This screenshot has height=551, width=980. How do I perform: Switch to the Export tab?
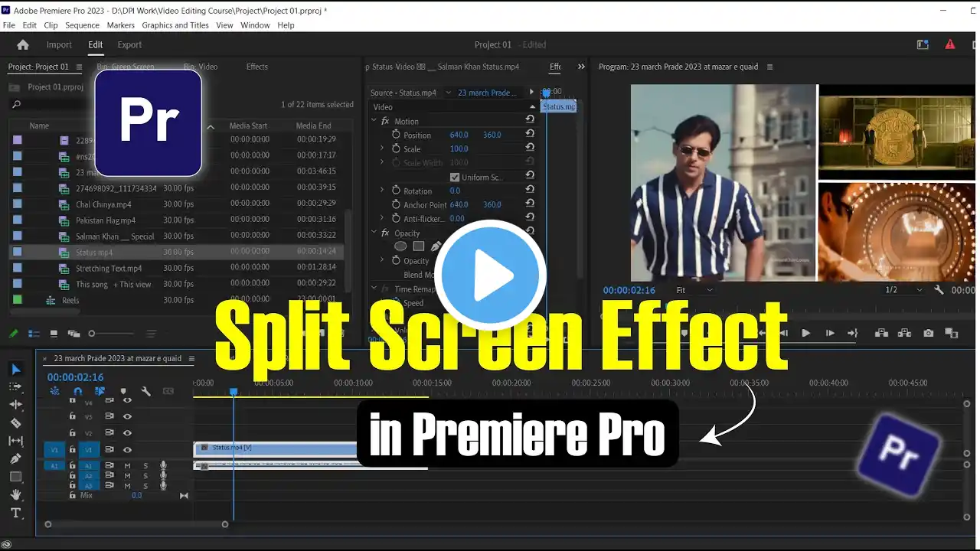[x=129, y=44]
